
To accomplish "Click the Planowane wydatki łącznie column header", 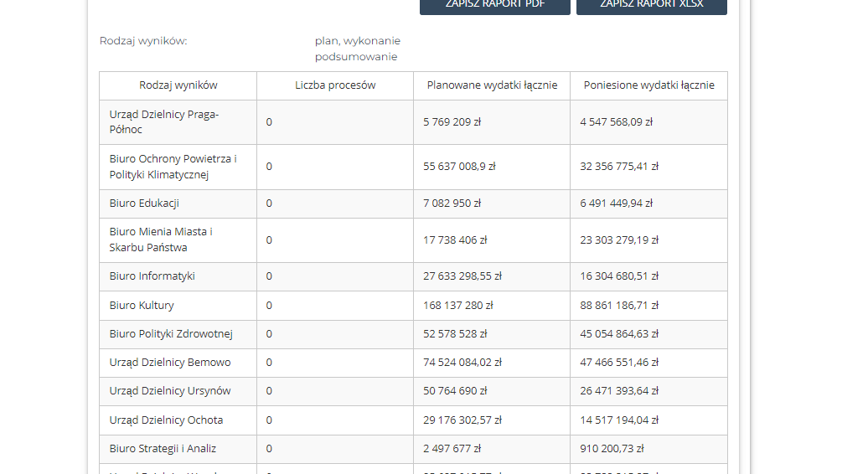I will (492, 85).
